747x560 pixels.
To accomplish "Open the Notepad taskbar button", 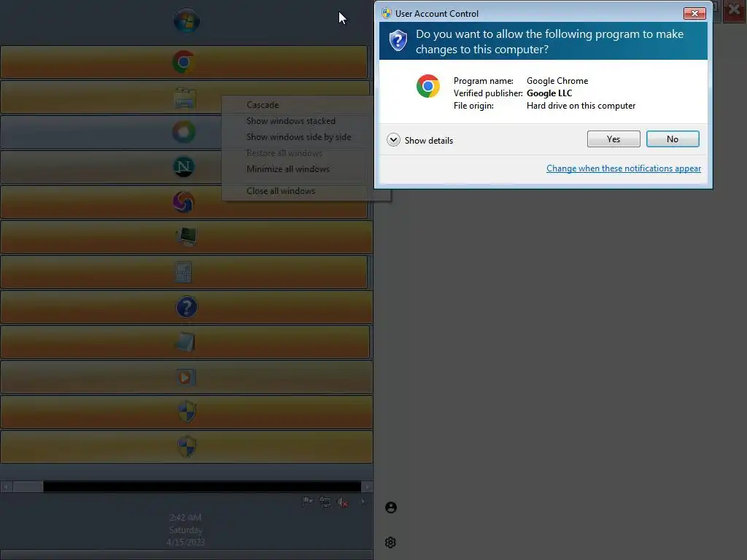I will [x=185, y=342].
